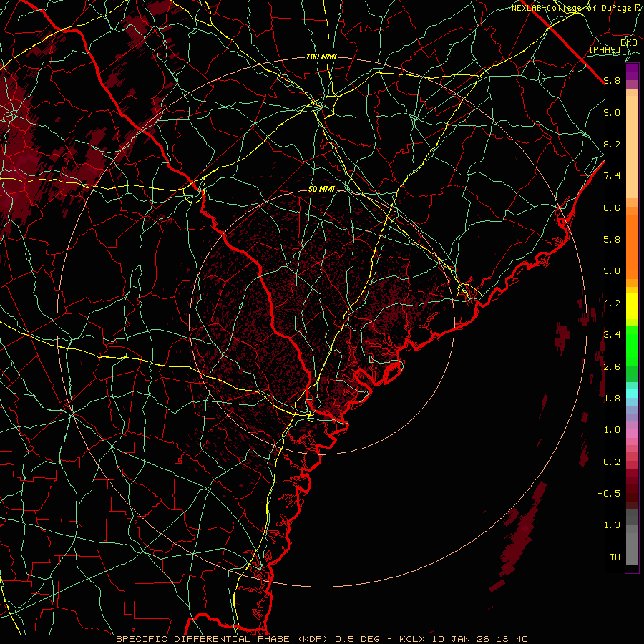Click the "100 NMI" range ring label

(321, 57)
